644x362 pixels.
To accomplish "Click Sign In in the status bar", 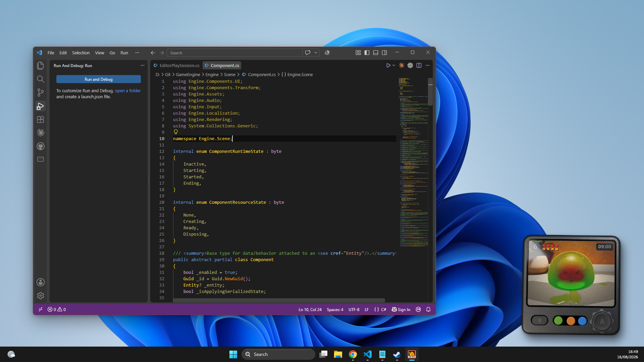I will pyautogui.click(x=401, y=309).
